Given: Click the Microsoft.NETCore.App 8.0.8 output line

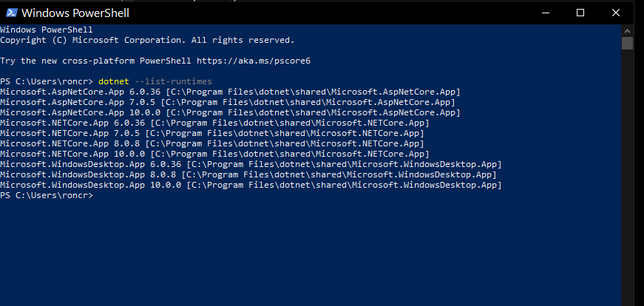Looking at the screenshot, I should pos(211,143).
